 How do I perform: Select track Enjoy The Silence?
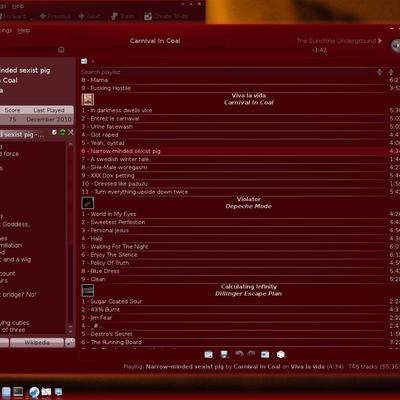240,255
